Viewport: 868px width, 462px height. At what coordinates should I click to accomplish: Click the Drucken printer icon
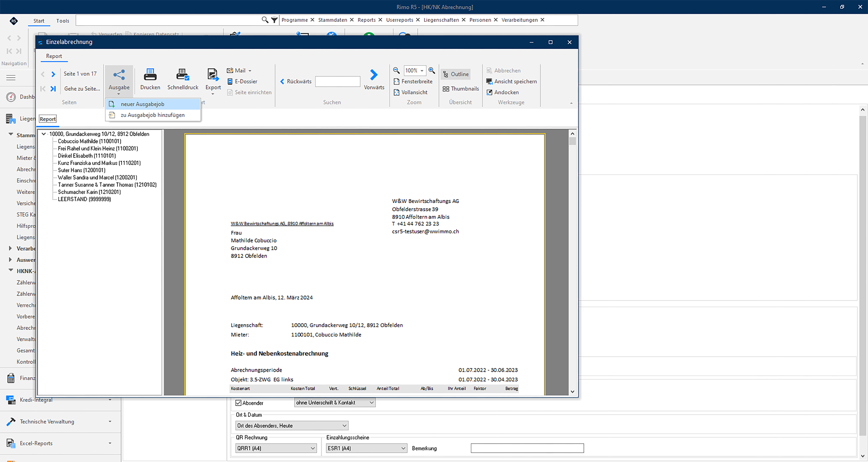click(150, 75)
